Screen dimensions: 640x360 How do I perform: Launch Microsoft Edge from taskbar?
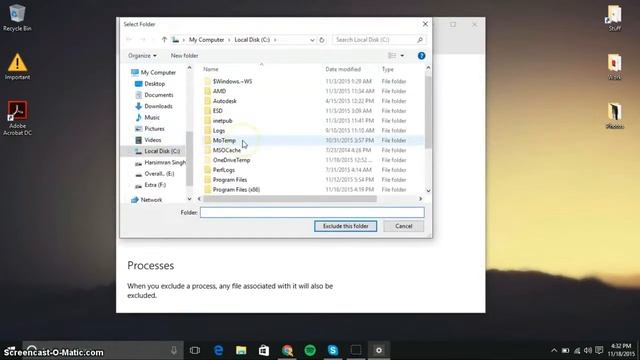(218, 350)
